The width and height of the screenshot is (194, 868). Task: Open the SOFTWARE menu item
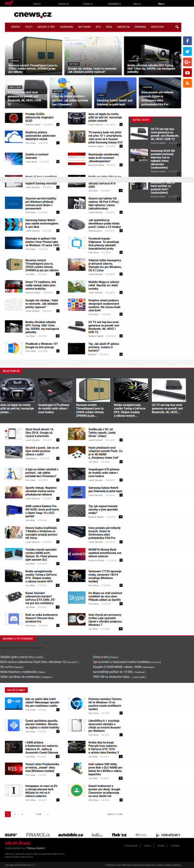pyautogui.click(x=84, y=27)
